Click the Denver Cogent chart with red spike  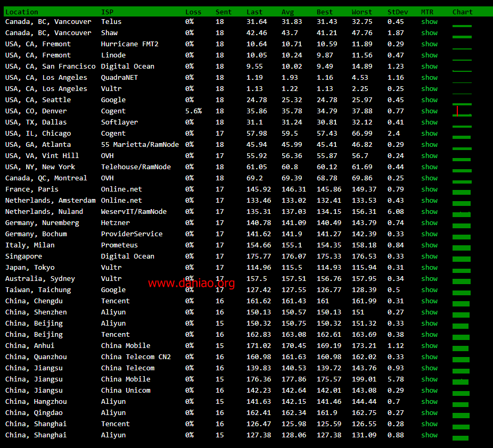click(x=462, y=112)
